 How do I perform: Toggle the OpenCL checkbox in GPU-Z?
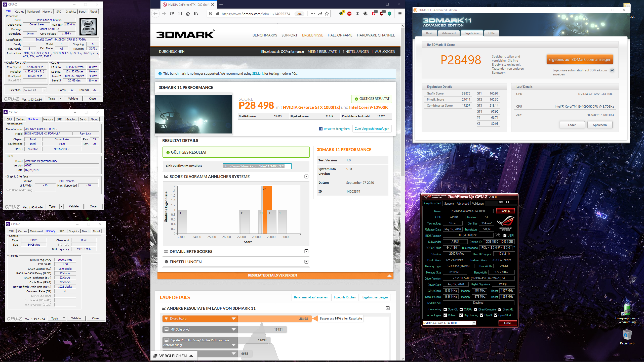(445, 309)
